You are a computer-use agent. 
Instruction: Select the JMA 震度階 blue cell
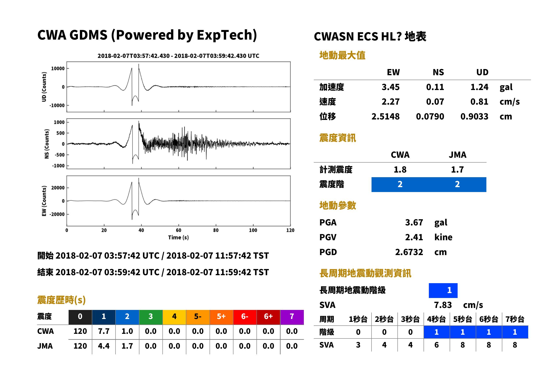tap(458, 184)
